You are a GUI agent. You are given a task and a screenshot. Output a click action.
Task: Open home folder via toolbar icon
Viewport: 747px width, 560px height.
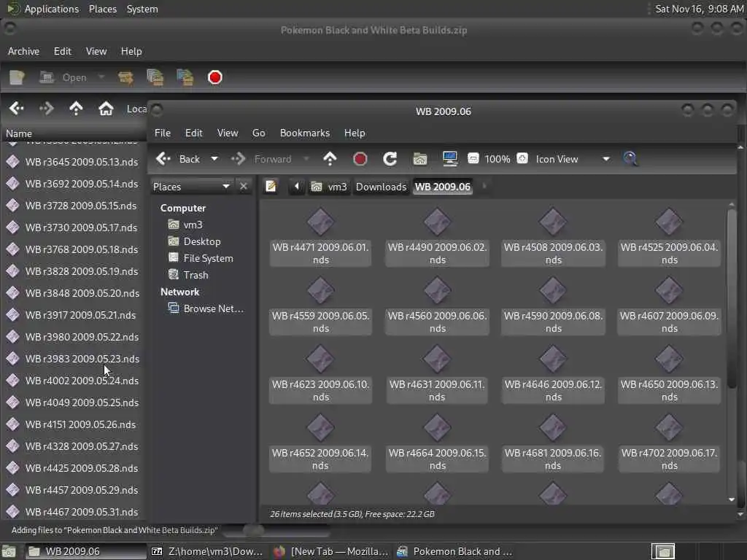tap(419, 159)
